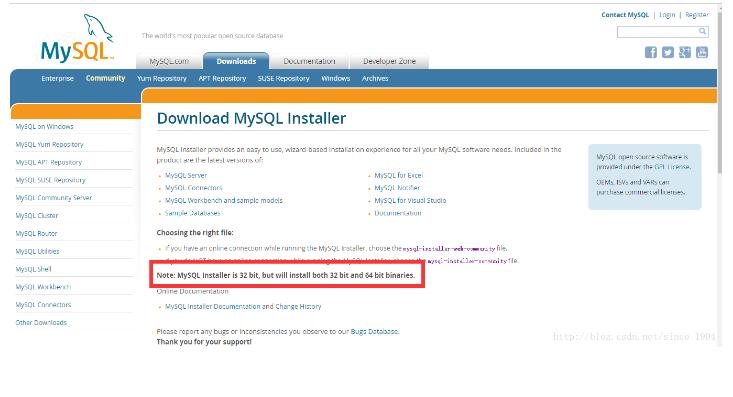Click MySQL Workbench and sample models link
The image size is (733, 397).
(x=224, y=201)
